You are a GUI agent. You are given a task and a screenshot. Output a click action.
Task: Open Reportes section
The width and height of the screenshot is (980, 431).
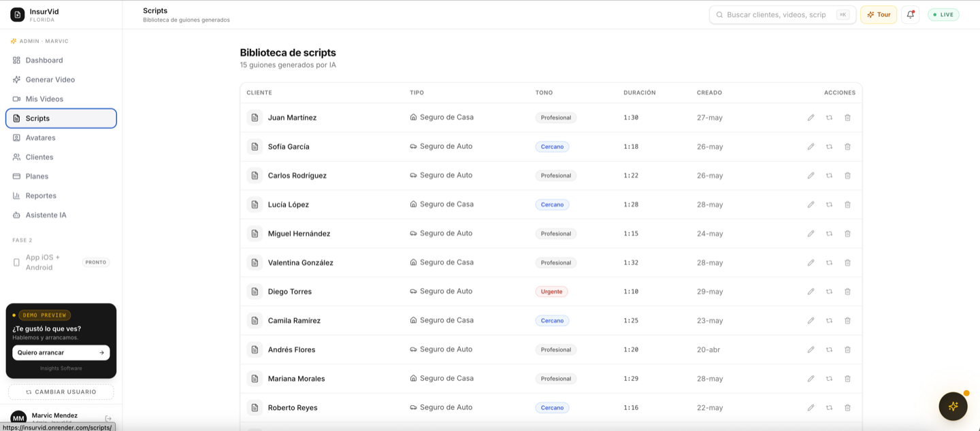coord(61,196)
